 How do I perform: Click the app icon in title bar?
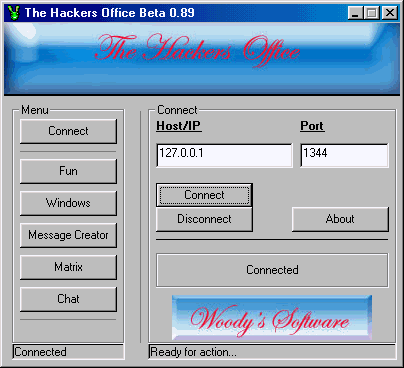14,13
